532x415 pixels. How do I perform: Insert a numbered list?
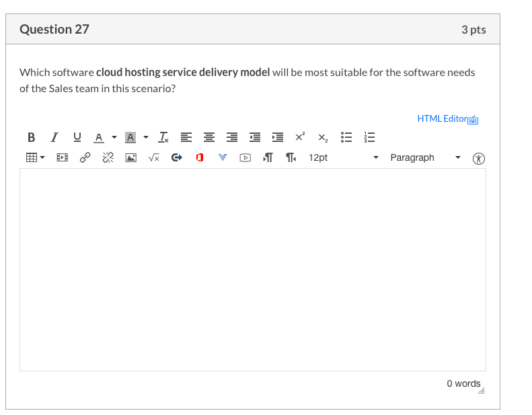[x=369, y=137]
